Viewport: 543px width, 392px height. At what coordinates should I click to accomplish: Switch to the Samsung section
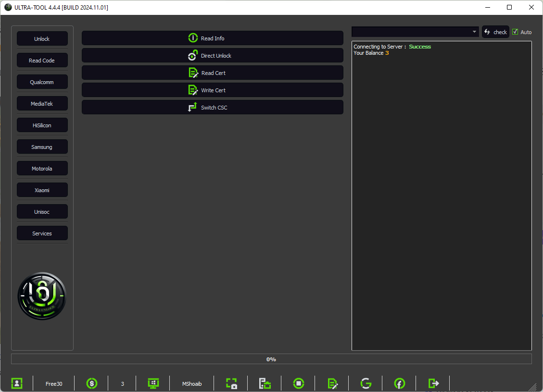tap(42, 147)
